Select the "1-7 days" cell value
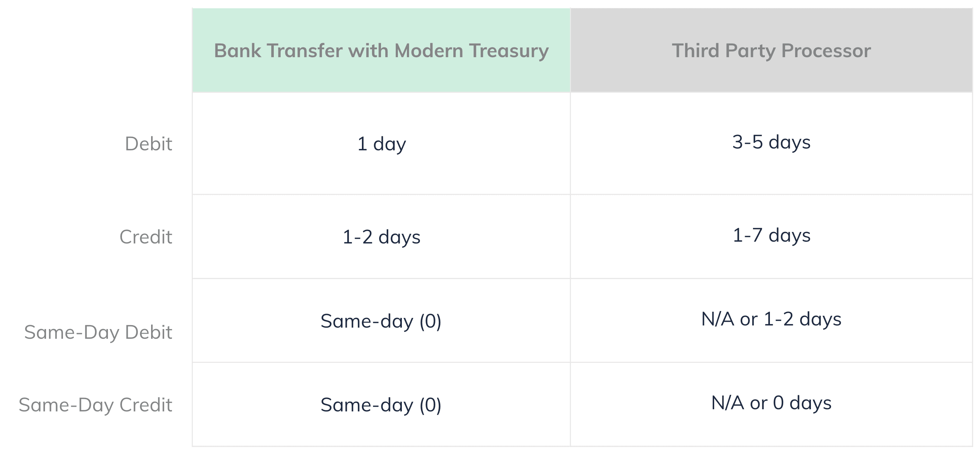This screenshot has height=456, width=980. click(x=771, y=235)
